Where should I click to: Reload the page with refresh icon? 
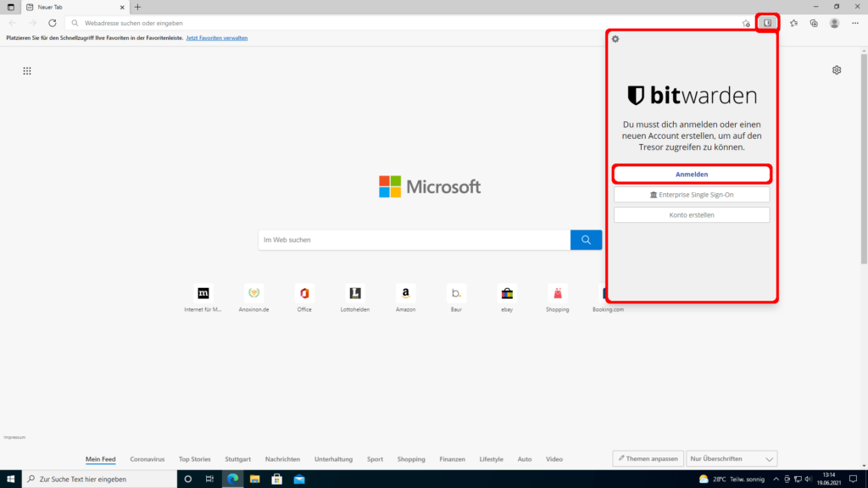pos(52,23)
